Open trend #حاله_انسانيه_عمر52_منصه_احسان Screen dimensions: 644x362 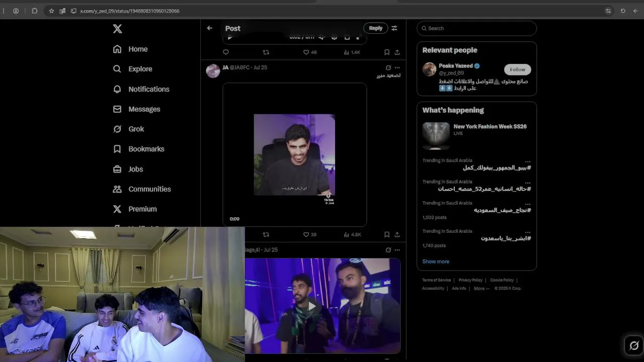[485, 189]
